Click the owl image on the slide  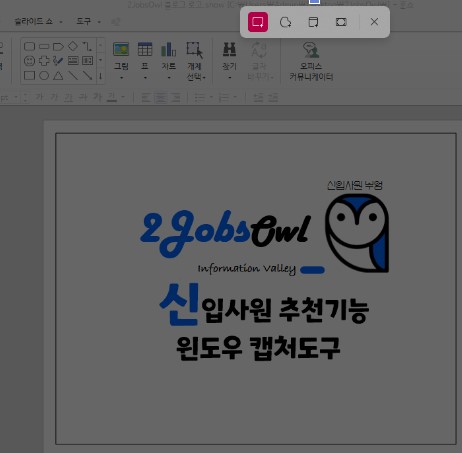click(x=357, y=233)
